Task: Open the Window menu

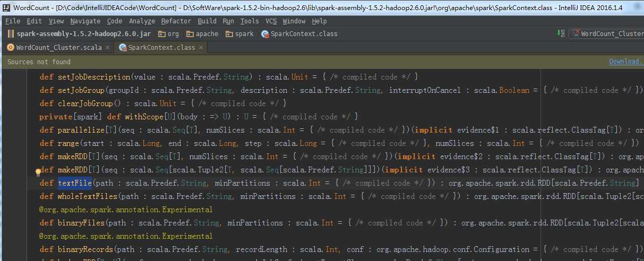Action: point(294,21)
